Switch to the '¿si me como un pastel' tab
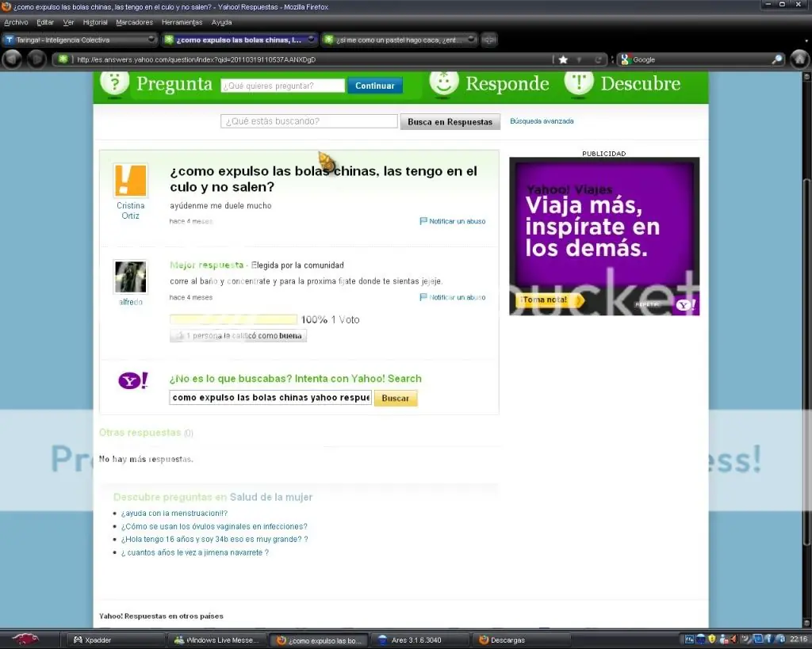812x649 pixels. pyautogui.click(x=399, y=40)
